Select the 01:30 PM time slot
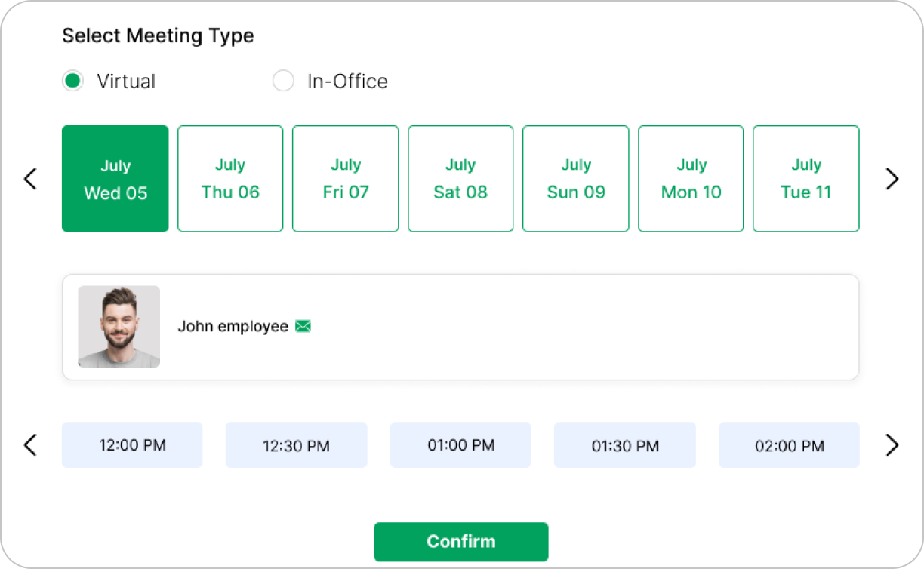Image resolution: width=924 pixels, height=569 pixels. click(x=624, y=445)
